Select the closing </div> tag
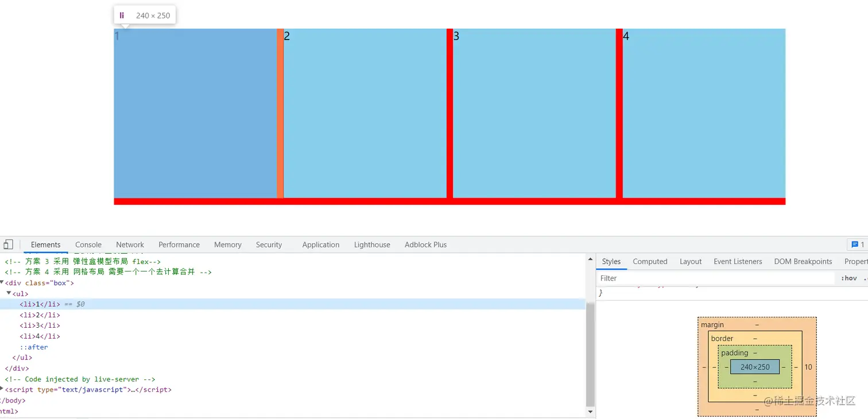868x419 pixels. tap(17, 368)
